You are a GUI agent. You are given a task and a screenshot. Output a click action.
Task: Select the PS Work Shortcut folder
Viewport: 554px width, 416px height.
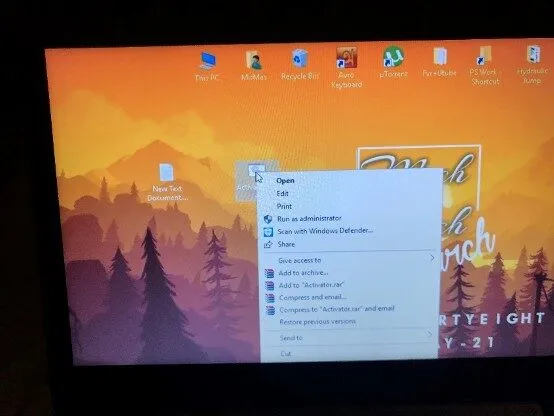(485, 66)
